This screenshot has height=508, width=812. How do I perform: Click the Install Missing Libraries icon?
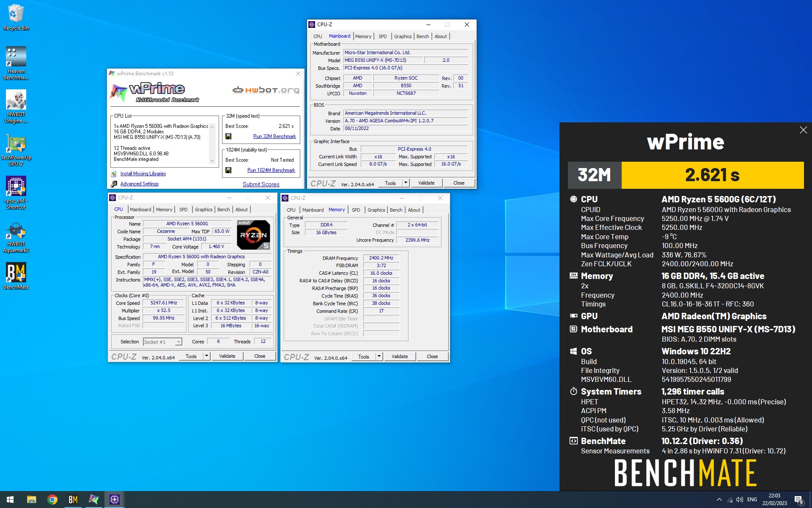(x=114, y=174)
